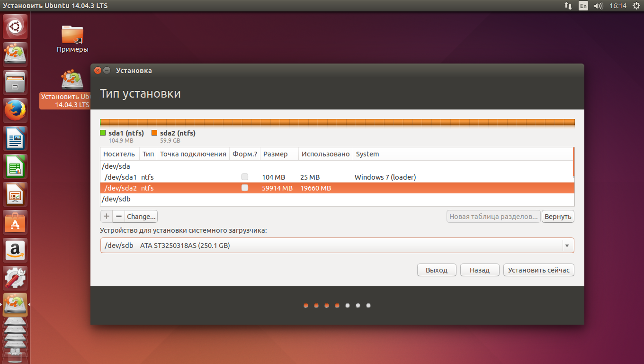644x364 pixels.
Task: Toggle format checkbox for /dev/sda1
Action: [x=245, y=177]
